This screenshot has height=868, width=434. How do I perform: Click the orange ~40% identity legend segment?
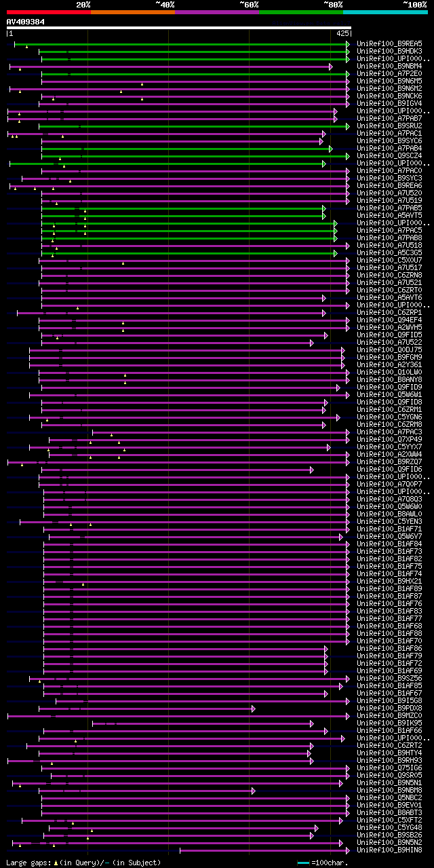click(x=133, y=12)
